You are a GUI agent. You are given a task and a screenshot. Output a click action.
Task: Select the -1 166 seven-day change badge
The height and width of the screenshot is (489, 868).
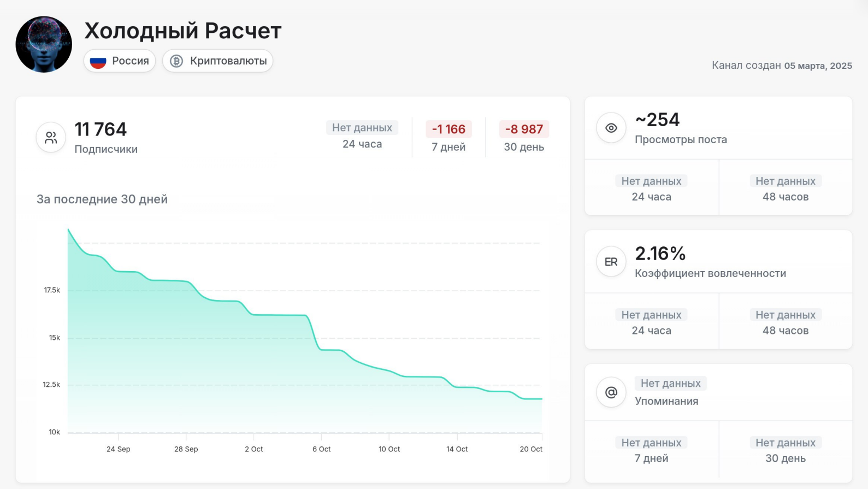(x=448, y=129)
